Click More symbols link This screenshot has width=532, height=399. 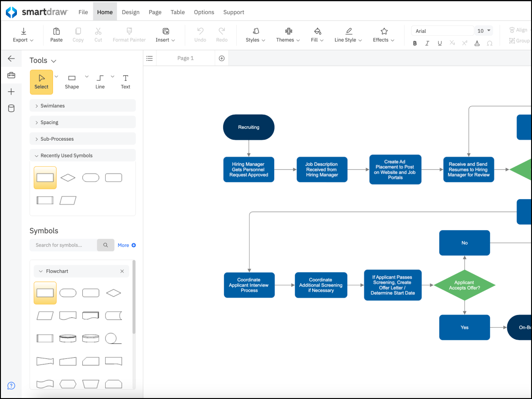[127, 245]
